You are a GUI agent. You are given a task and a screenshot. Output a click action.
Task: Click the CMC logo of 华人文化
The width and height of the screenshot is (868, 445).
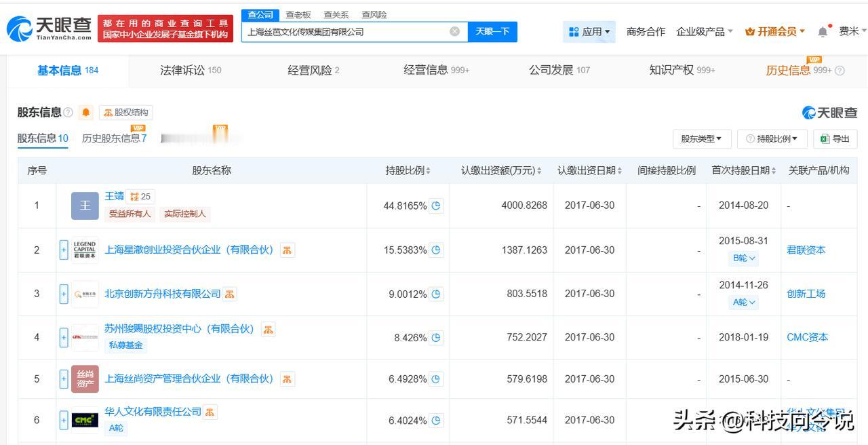pos(85,421)
